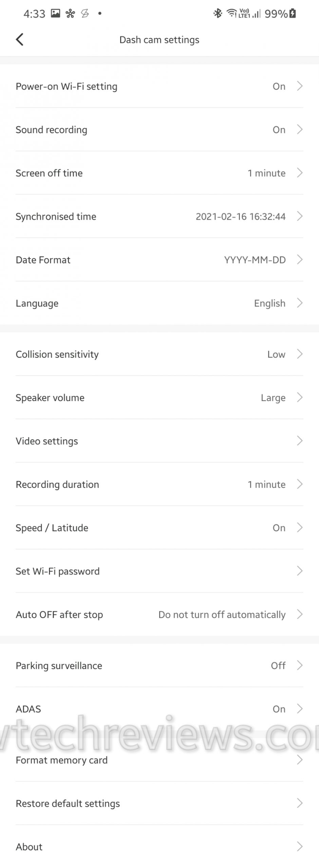
Task: Tap the Synchronised time timestamp
Action: [241, 217]
